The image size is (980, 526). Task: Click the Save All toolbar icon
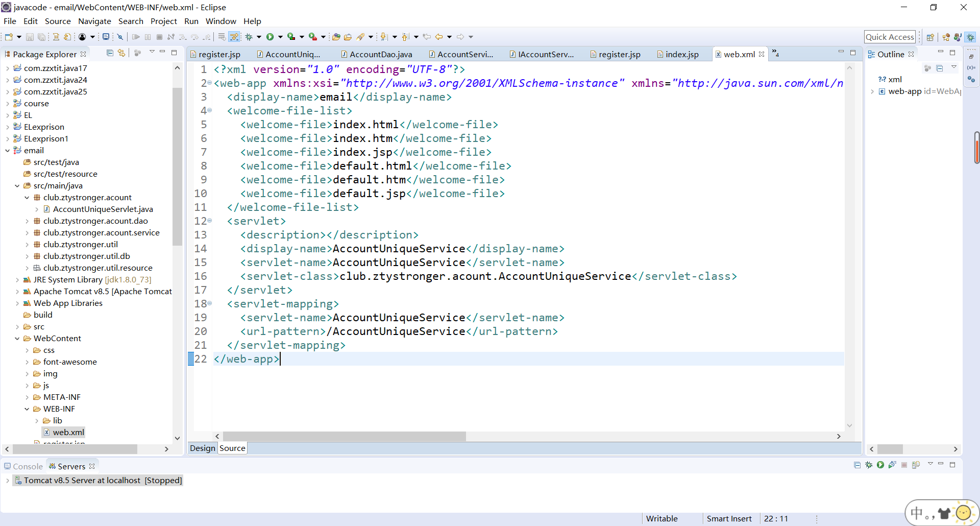pyautogui.click(x=42, y=37)
